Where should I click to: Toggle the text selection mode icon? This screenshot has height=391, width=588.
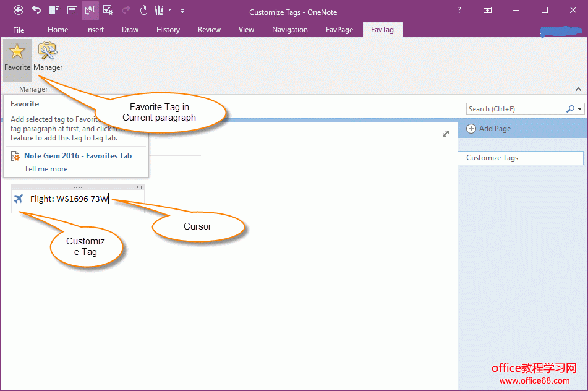point(90,10)
